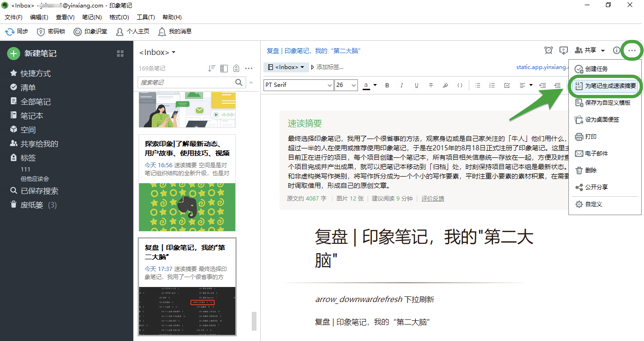Choose 删除 delete menu item

tap(604, 170)
